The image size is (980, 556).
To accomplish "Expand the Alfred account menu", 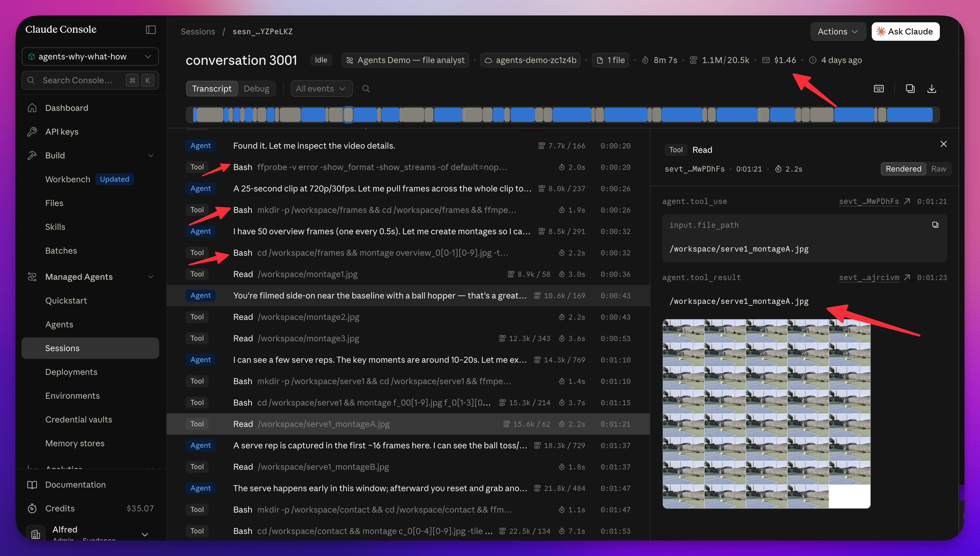I will [145, 534].
